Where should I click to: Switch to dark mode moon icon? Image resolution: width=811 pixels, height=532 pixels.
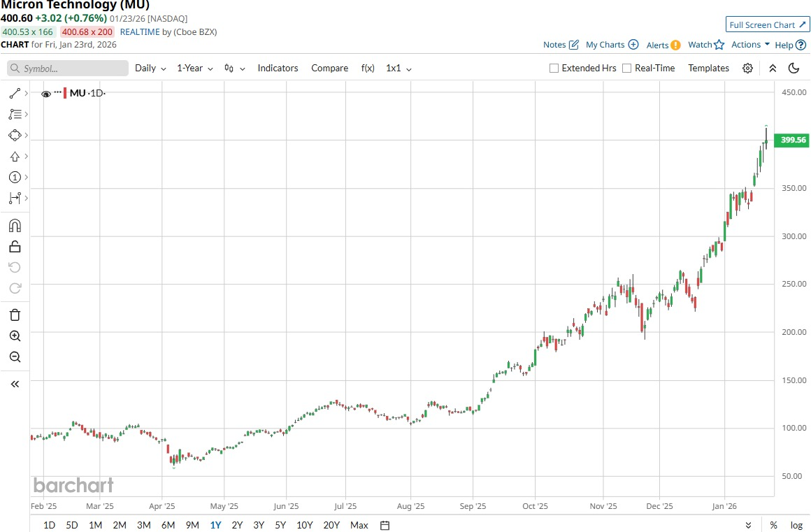click(794, 69)
